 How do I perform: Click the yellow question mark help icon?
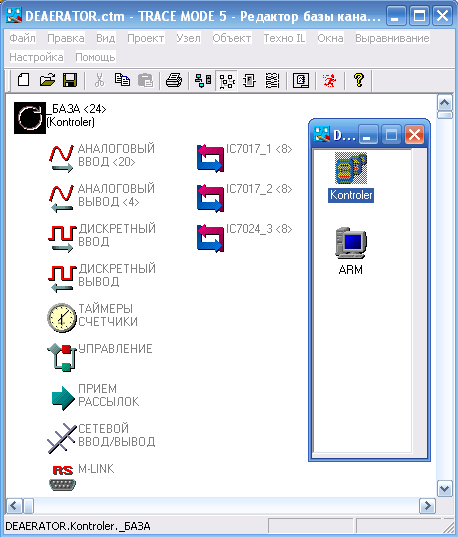pyautogui.click(x=359, y=80)
